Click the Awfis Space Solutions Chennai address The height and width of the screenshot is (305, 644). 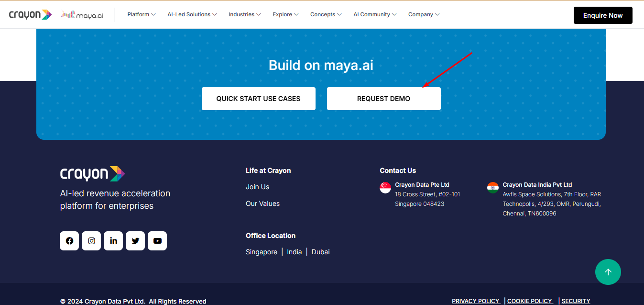point(552,204)
